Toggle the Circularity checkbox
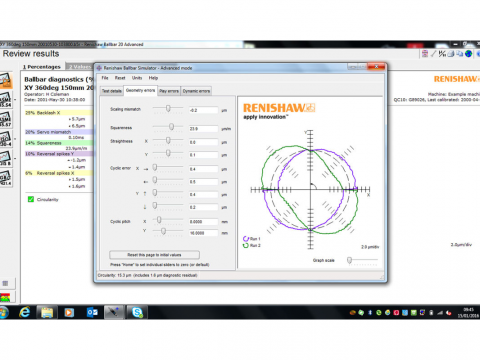 (31, 199)
